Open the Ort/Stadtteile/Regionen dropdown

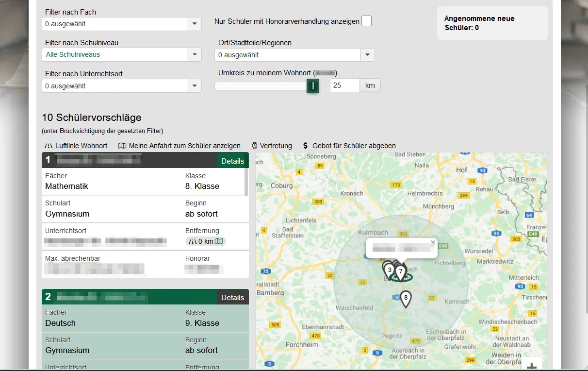pyautogui.click(x=367, y=55)
